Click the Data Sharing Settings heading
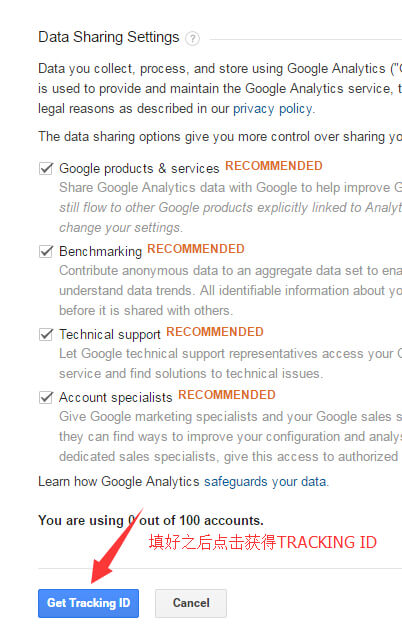 tap(109, 37)
